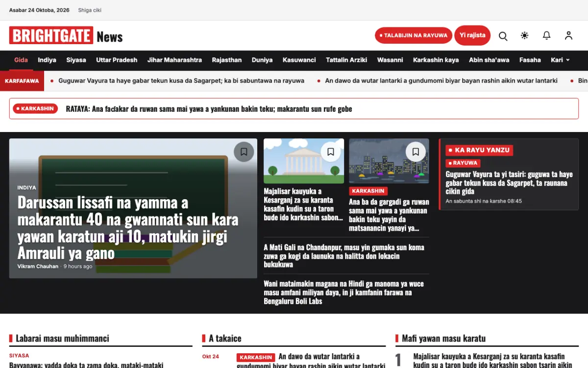Click the Shiga ciki link
Image resolution: width=588 pixels, height=368 pixels.
pyautogui.click(x=90, y=10)
